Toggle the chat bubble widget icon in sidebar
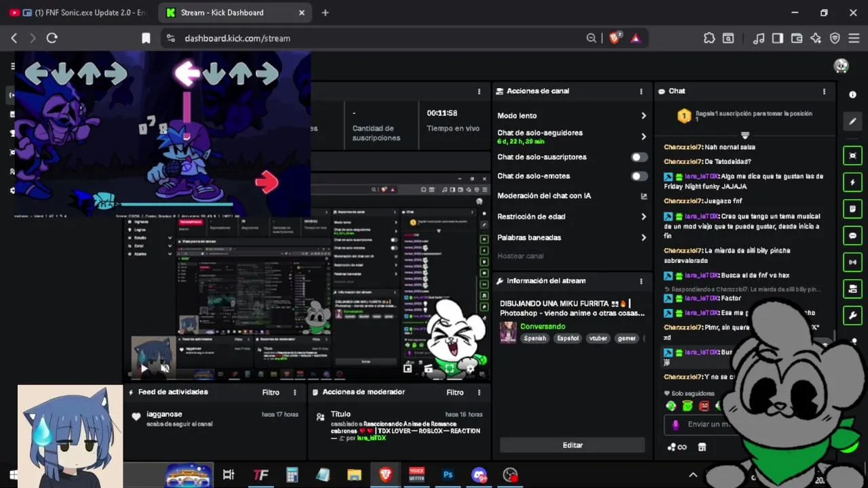The width and height of the screenshot is (868, 488). [852, 235]
